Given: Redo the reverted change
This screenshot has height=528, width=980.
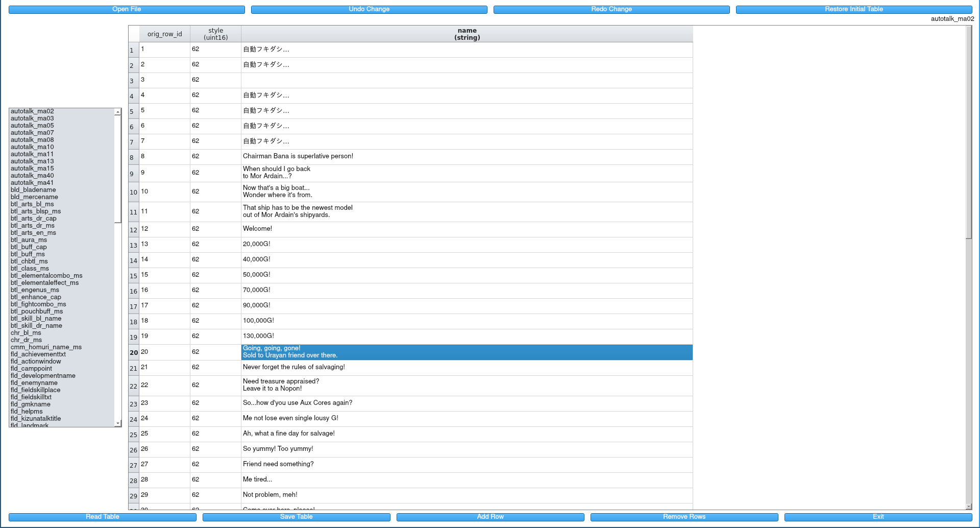Looking at the screenshot, I should (x=611, y=9).
